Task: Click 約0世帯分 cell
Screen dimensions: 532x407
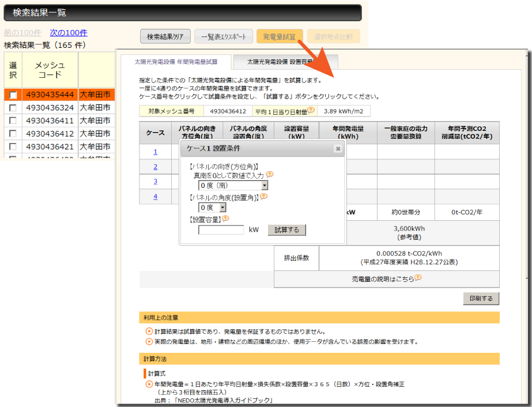Action: pyautogui.click(x=406, y=212)
